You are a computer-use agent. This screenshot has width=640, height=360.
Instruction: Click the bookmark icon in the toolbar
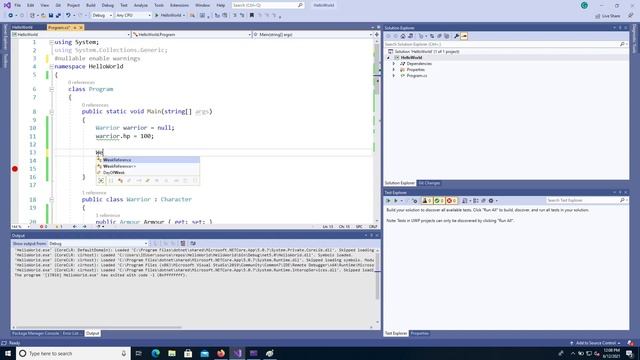252,15
